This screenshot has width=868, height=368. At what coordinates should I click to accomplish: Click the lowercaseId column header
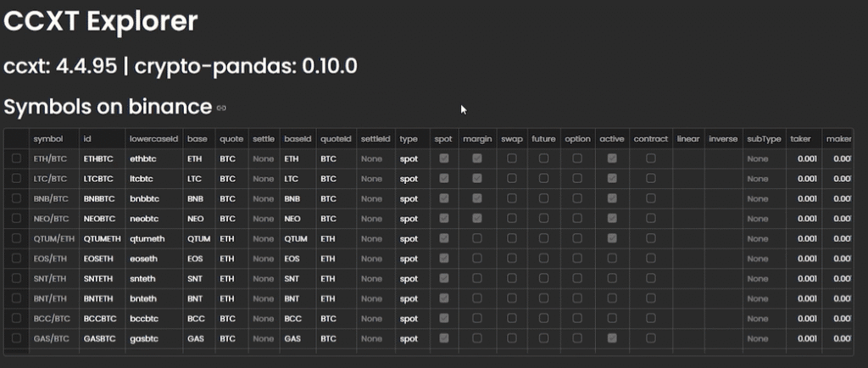click(153, 139)
